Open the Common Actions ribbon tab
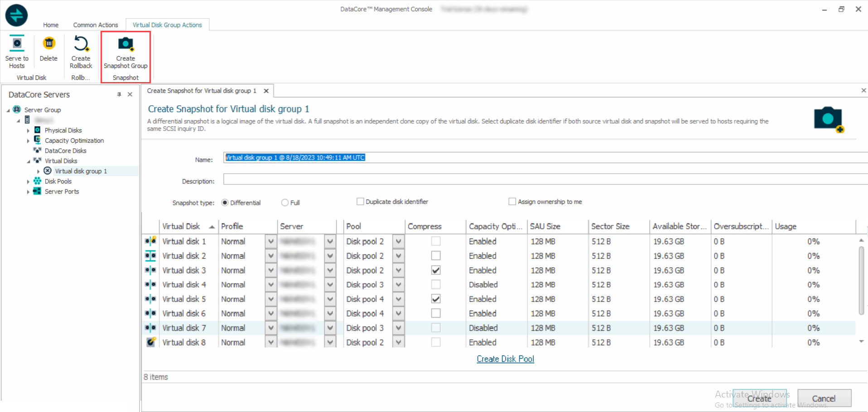This screenshot has width=868, height=412. 96,25
